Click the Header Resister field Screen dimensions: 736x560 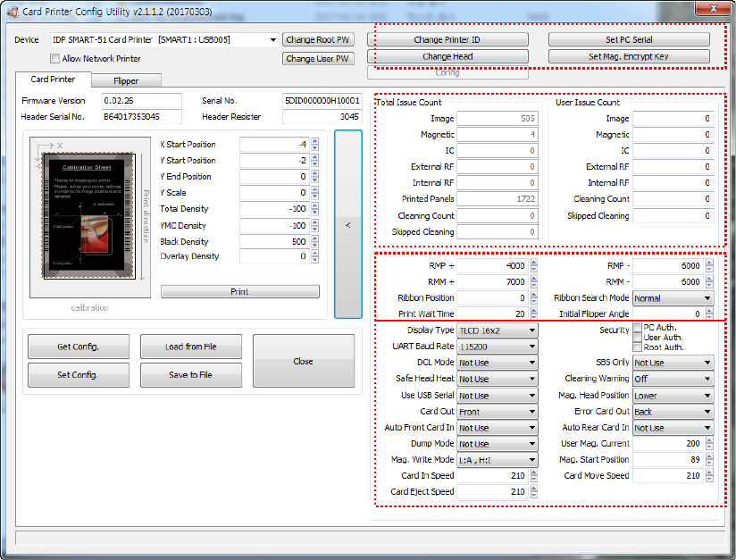[322, 116]
